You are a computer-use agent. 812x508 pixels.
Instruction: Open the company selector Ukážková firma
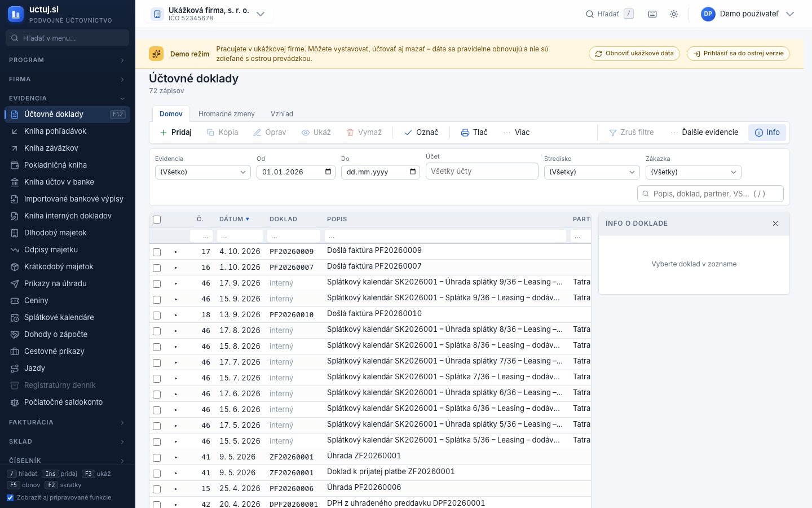209,14
